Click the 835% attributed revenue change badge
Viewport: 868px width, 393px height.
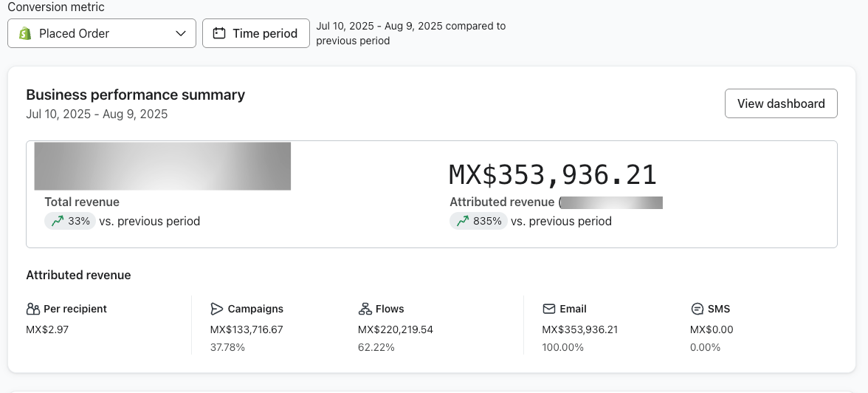(478, 221)
